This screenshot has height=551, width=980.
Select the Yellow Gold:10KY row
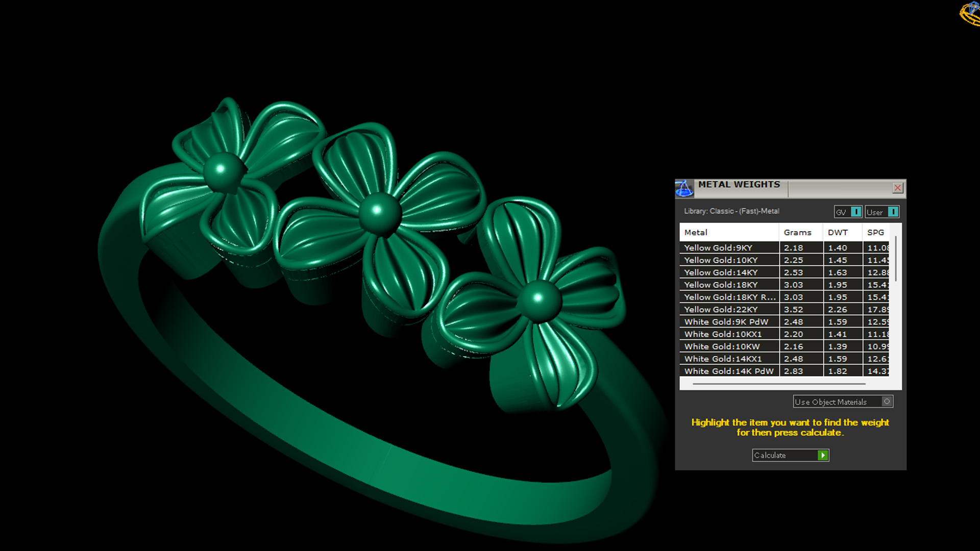784,260
